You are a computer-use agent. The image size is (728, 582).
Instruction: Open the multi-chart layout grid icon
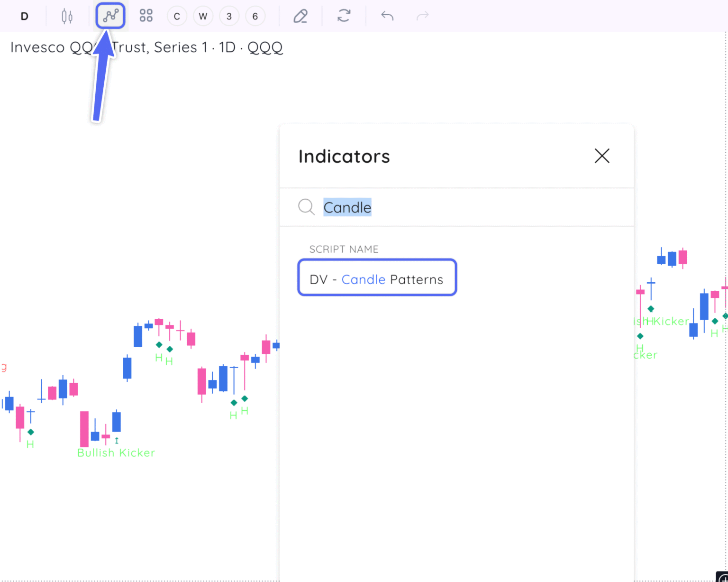146,16
